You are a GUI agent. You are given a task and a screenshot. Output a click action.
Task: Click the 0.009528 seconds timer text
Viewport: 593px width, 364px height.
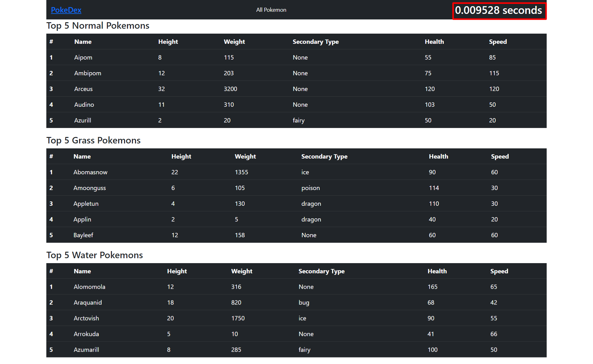pyautogui.click(x=498, y=10)
